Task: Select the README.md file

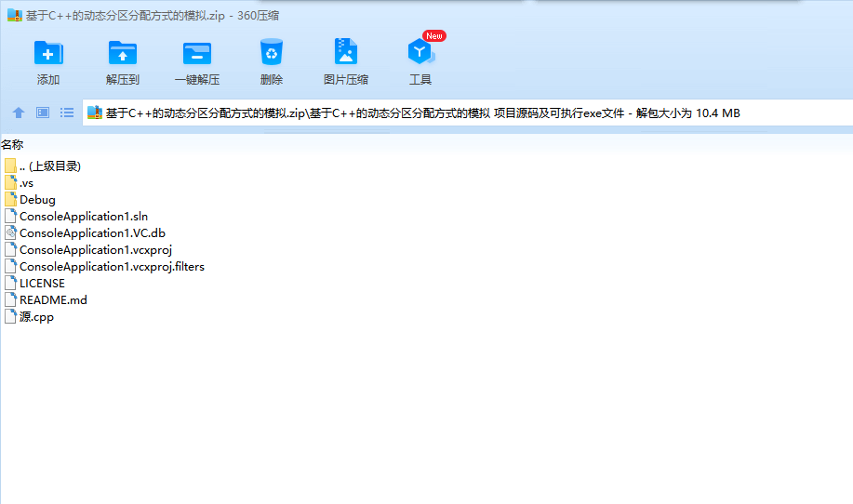Action: tap(46, 300)
